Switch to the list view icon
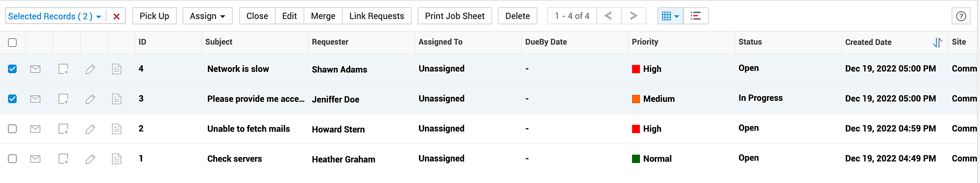Image resolution: width=980 pixels, height=183 pixels. pyautogui.click(x=695, y=16)
